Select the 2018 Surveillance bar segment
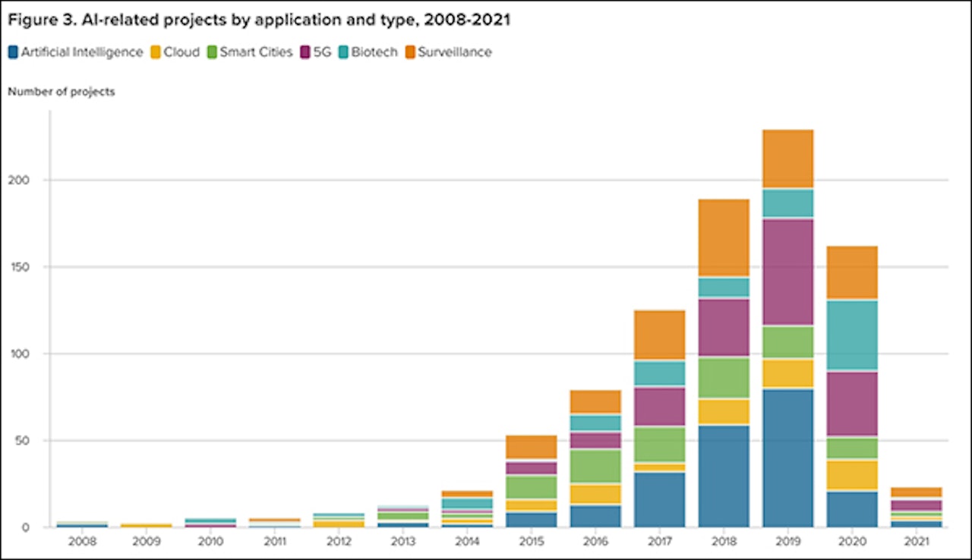This screenshot has width=972, height=560. [724, 238]
